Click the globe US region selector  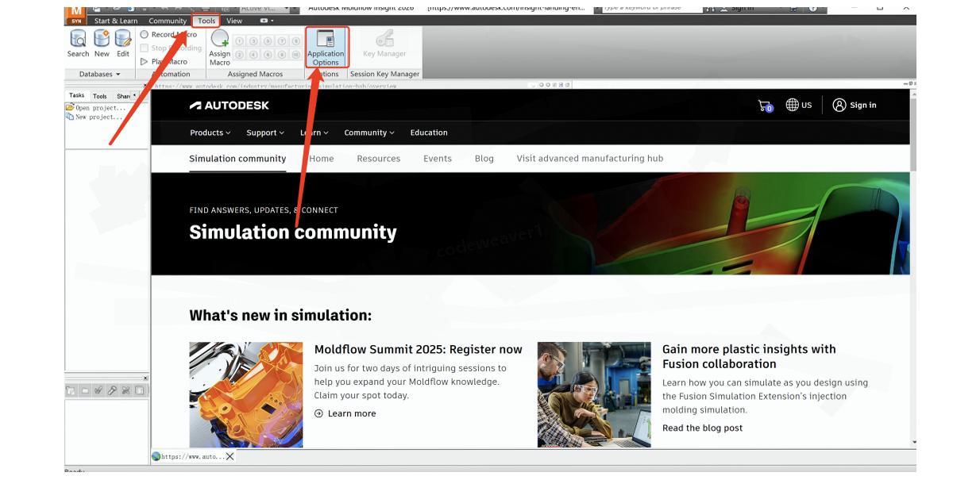799,105
